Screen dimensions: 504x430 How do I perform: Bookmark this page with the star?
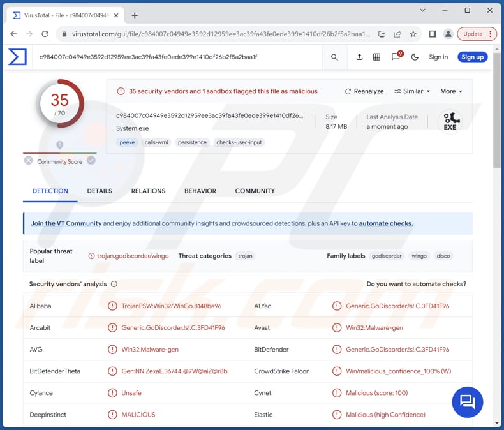coord(413,34)
